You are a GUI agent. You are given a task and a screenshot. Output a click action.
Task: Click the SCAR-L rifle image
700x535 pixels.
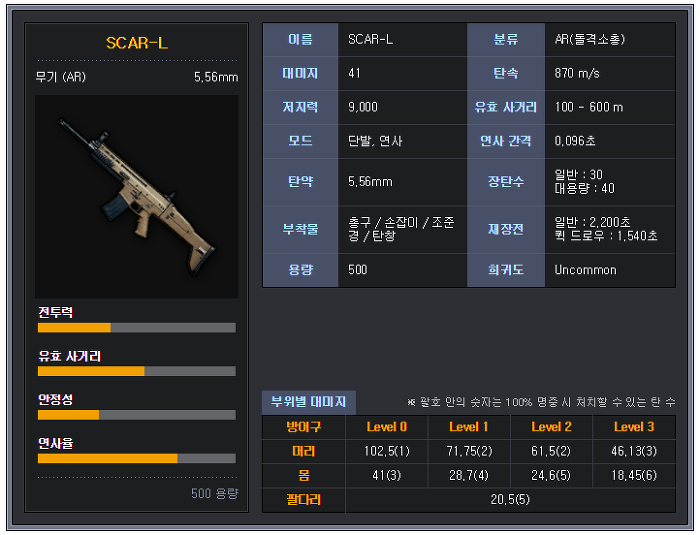137,196
